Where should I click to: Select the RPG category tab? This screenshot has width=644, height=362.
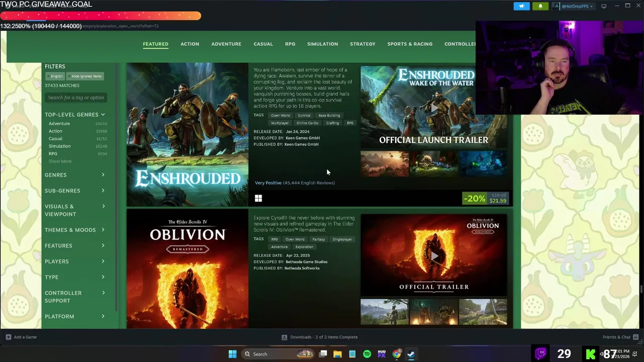290,44
